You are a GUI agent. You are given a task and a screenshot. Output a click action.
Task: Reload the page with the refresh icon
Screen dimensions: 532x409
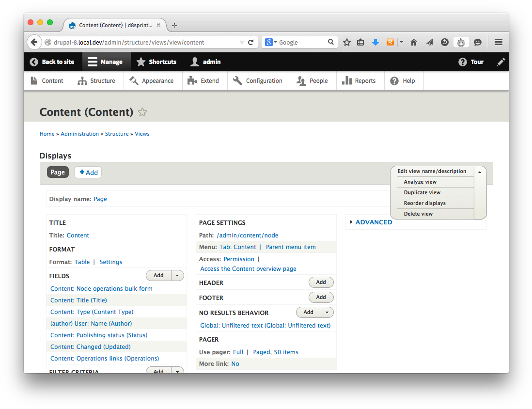(250, 42)
